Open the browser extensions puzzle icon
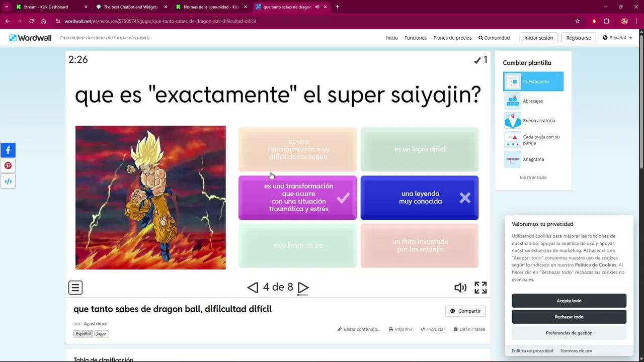This screenshot has width=644, height=362. point(606,21)
